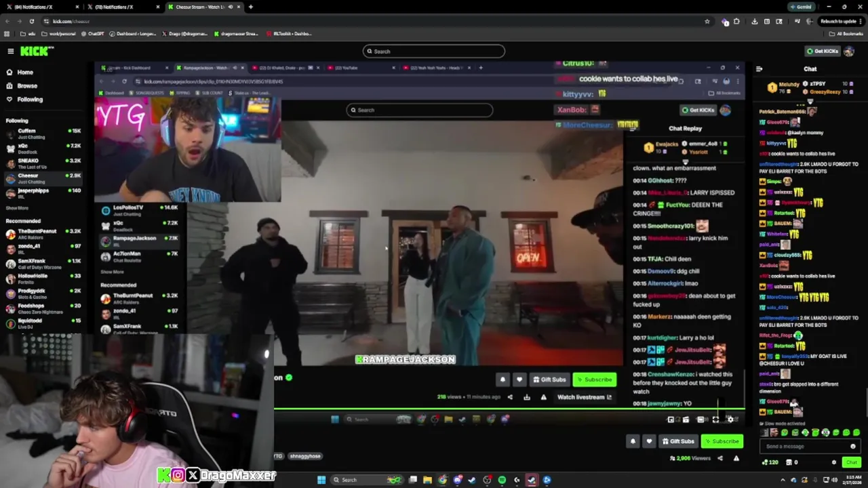The image size is (868, 488).
Task: Toggle theater mode on player
Action: (x=701, y=420)
